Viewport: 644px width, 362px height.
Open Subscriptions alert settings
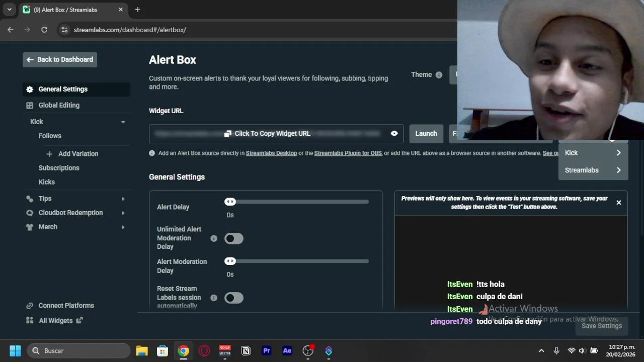pyautogui.click(x=59, y=168)
